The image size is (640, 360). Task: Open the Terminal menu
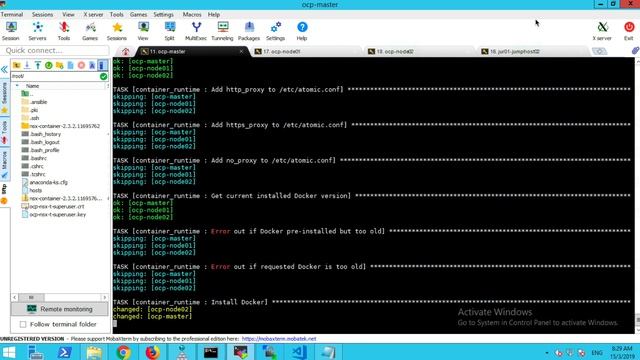click(x=12, y=15)
